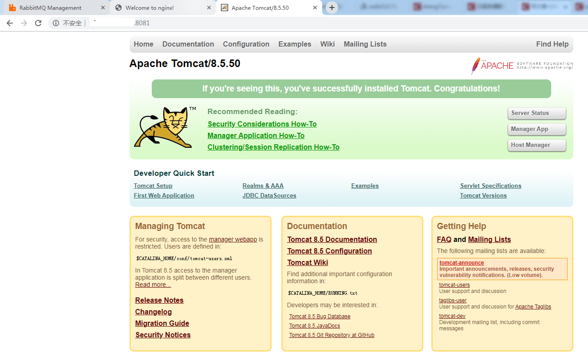The width and height of the screenshot is (588, 364).
Task: Open Home in the navigation bar
Action: (x=143, y=44)
